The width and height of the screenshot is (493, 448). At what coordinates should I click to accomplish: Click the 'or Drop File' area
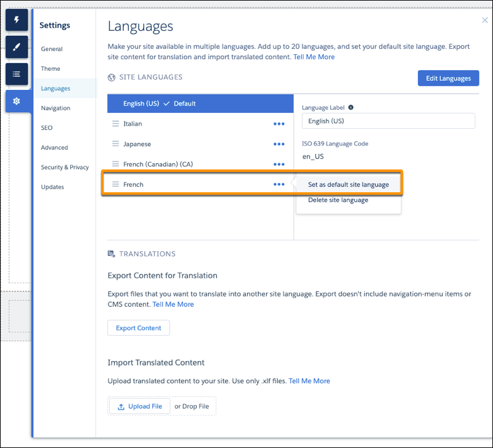[192, 407]
